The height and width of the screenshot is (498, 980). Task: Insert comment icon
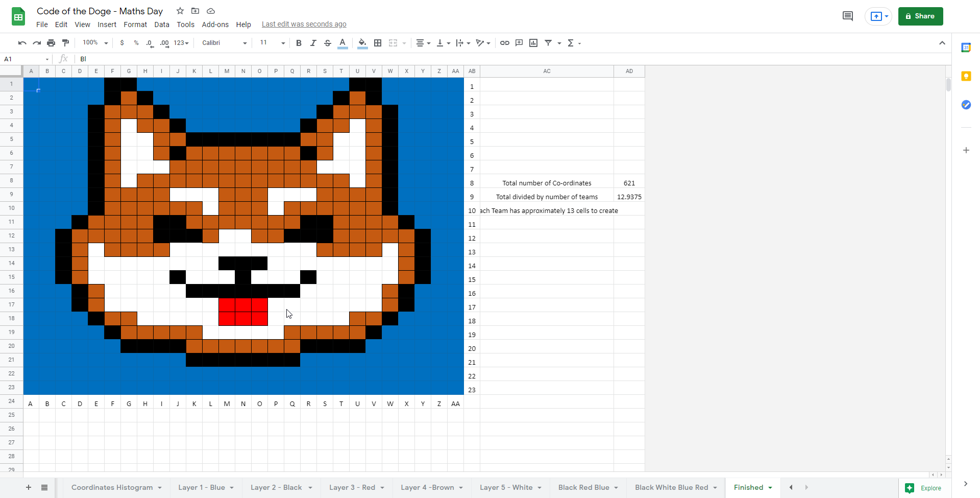tap(519, 43)
